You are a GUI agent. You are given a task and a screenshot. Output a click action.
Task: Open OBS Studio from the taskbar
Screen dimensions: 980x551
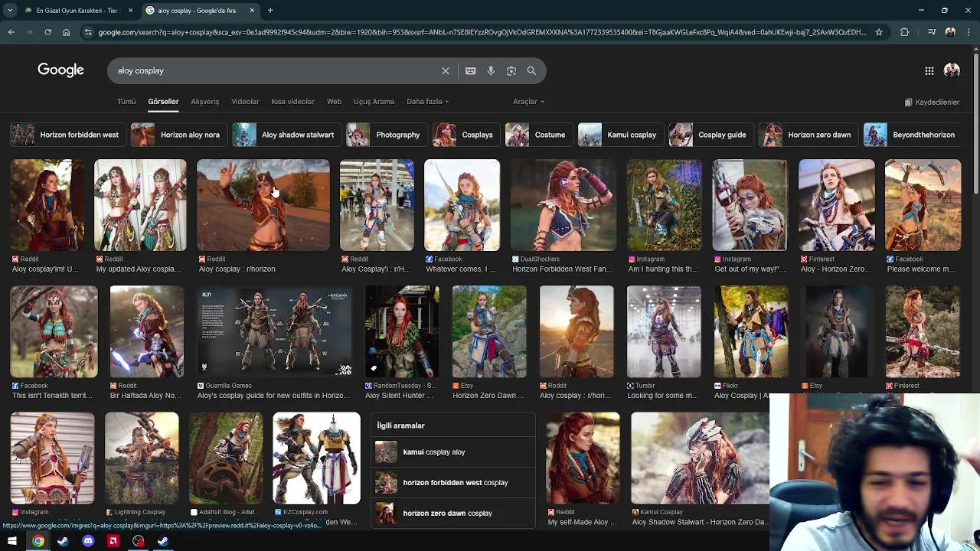pyautogui.click(x=138, y=541)
